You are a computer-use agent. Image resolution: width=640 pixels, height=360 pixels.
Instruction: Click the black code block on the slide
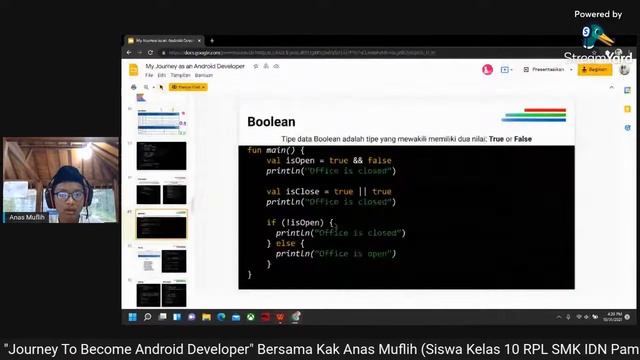click(x=407, y=217)
